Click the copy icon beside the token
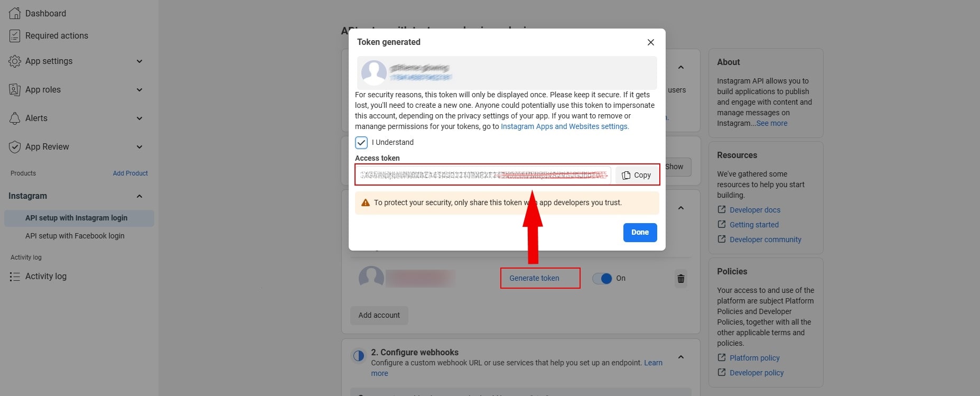Viewport: 980px width, 396px height. (x=626, y=175)
